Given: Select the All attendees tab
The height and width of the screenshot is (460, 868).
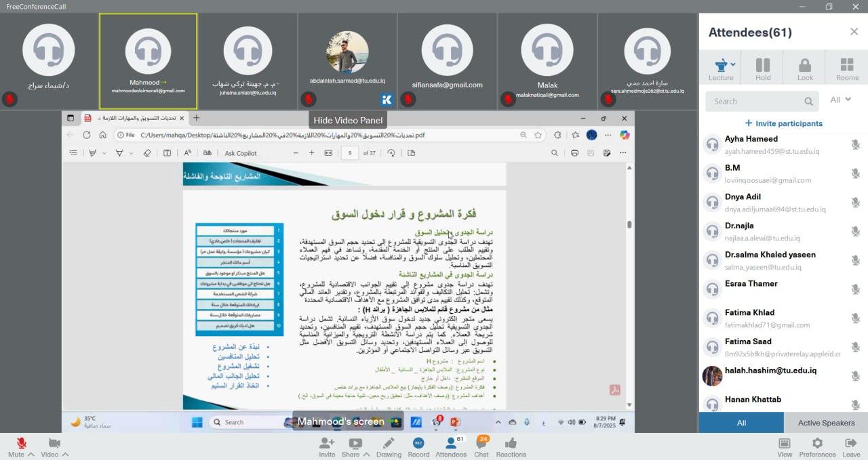Looking at the screenshot, I should (741, 423).
